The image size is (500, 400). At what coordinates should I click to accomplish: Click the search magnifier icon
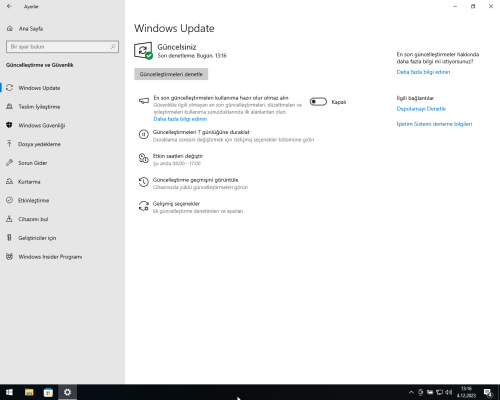113,47
